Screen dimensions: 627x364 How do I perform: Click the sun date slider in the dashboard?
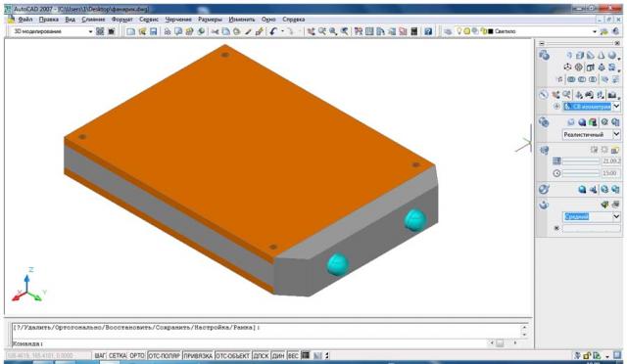coord(581,161)
